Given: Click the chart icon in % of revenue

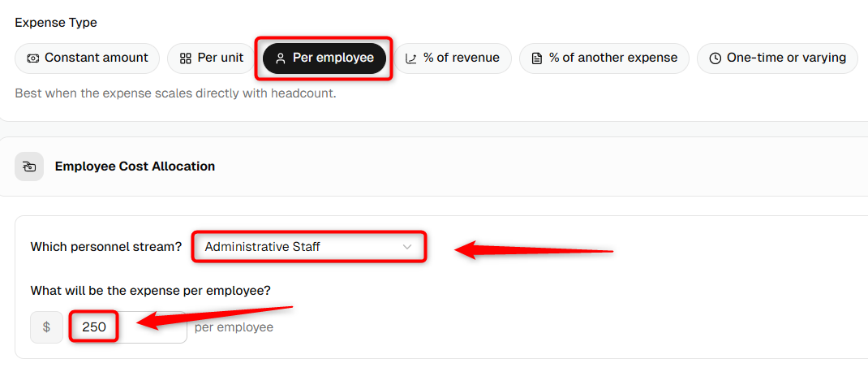Looking at the screenshot, I should [410, 58].
